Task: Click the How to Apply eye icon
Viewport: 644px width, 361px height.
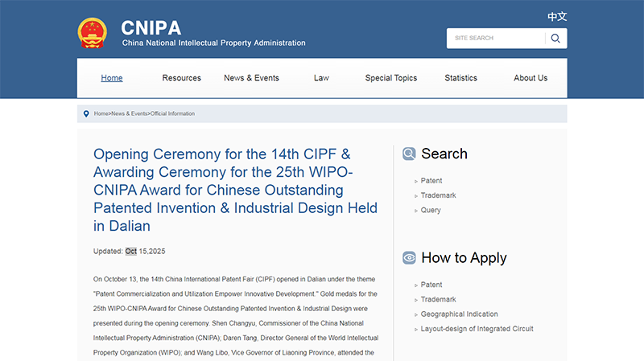Action: 409,258
